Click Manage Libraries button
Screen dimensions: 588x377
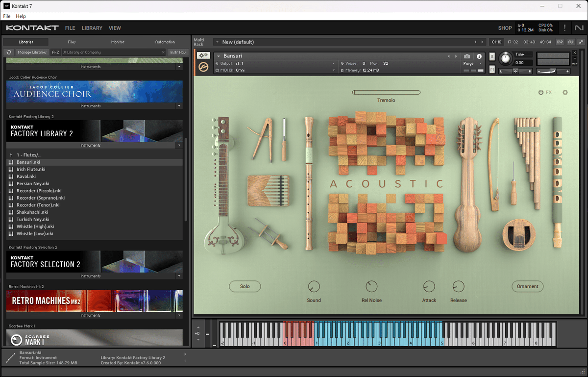[32, 52]
